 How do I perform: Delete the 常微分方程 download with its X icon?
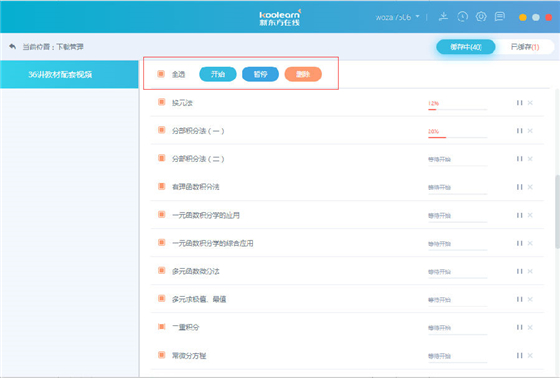pos(530,355)
